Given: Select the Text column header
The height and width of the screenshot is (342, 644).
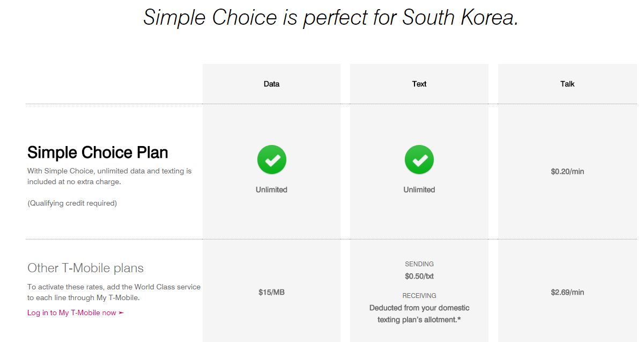Looking at the screenshot, I should [419, 84].
